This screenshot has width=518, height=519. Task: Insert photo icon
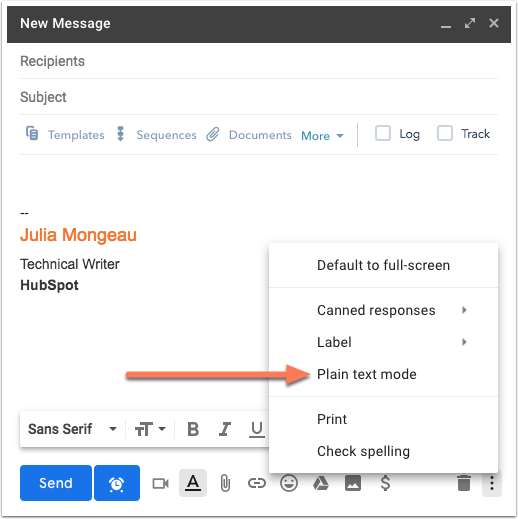pos(353,483)
